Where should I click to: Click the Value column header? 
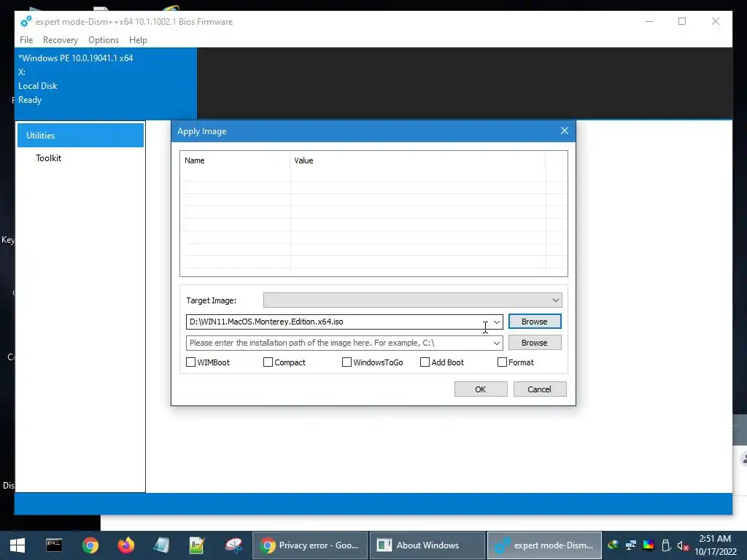coord(417,160)
